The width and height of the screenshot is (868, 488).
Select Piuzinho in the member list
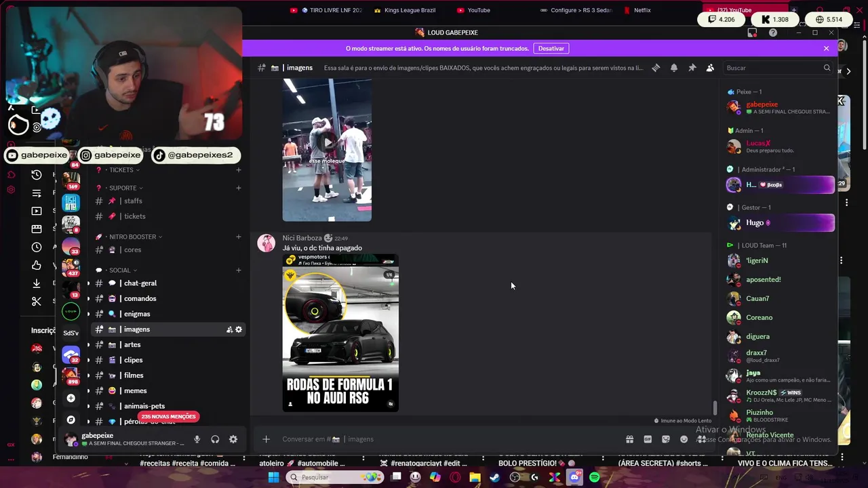[x=780, y=415]
